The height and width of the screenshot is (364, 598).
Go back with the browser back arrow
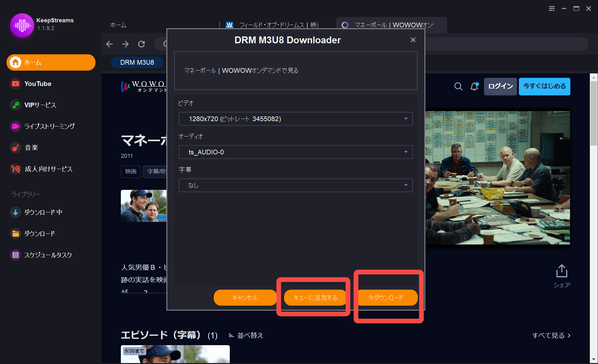tap(109, 44)
